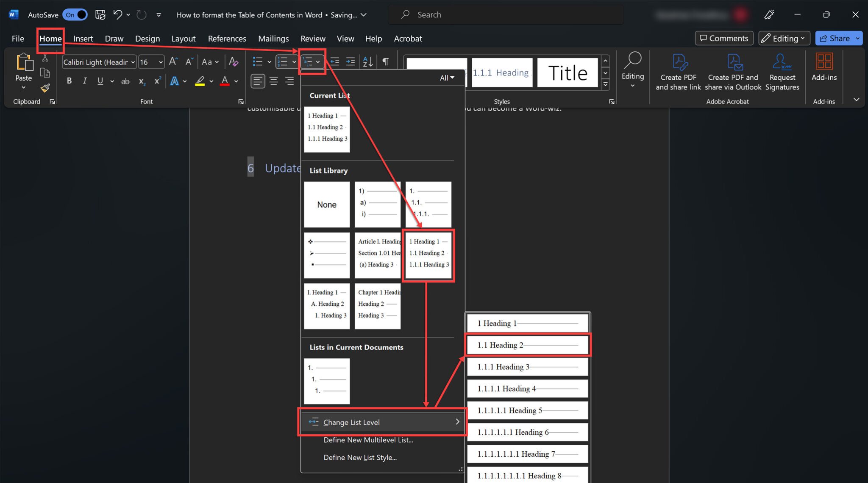Open the Add-ins grid icon
Screen dimensions: 868x483
click(x=823, y=62)
